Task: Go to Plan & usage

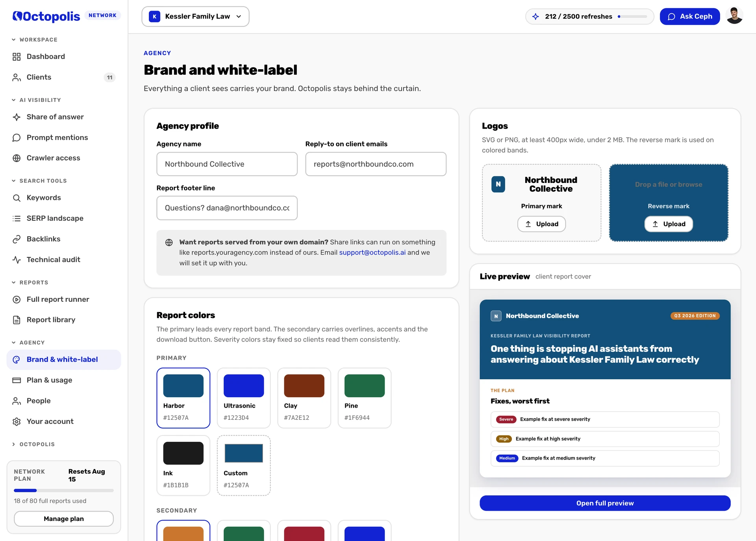Action: coord(64,380)
